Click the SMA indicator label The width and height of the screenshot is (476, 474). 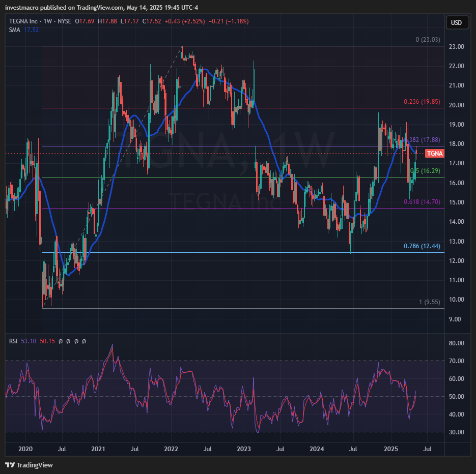pyautogui.click(x=15, y=29)
